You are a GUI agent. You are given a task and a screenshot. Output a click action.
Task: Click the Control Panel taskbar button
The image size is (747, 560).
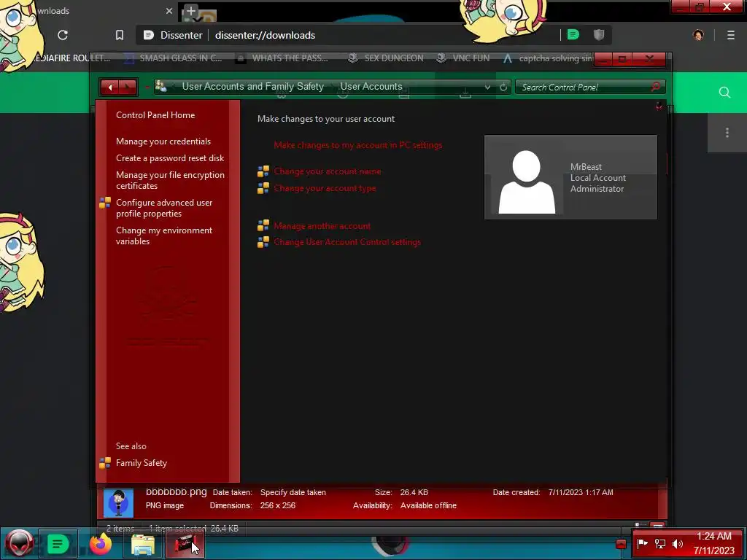pos(185,544)
